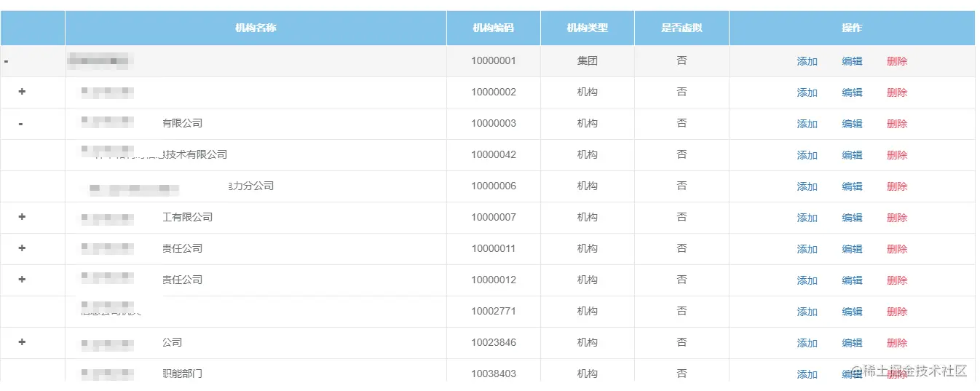Expand the row with code 10023846
This screenshot has height=391, width=980.
click(x=22, y=342)
